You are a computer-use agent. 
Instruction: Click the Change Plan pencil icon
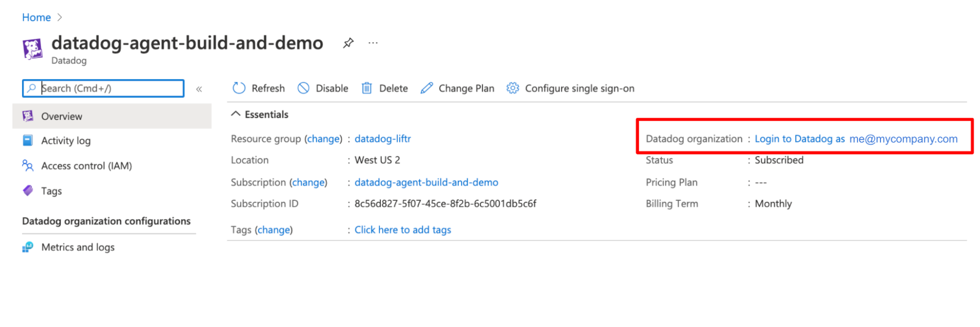pyautogui.click(x=427, y=88)
